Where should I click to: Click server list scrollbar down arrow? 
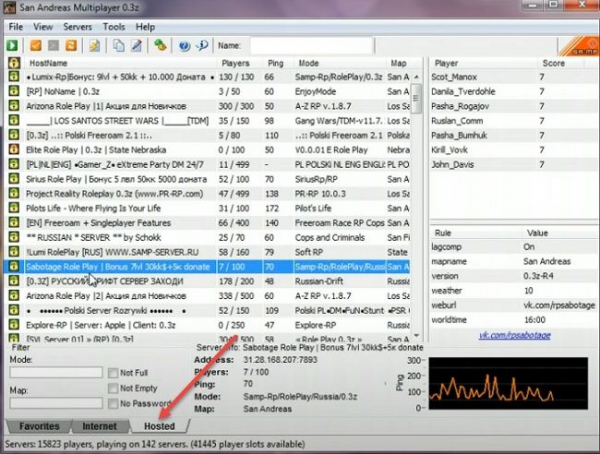click(417, 336)
